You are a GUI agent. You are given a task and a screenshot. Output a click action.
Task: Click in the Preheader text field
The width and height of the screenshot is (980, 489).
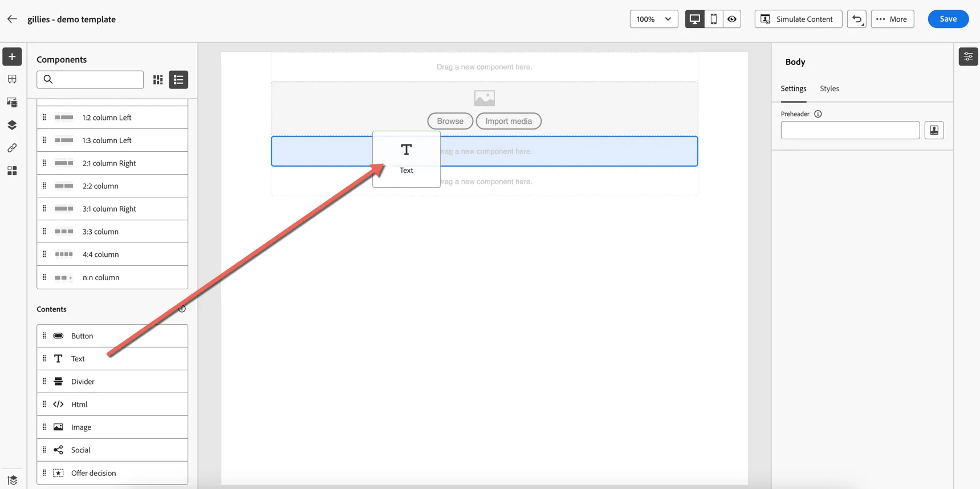coord(850,130)
